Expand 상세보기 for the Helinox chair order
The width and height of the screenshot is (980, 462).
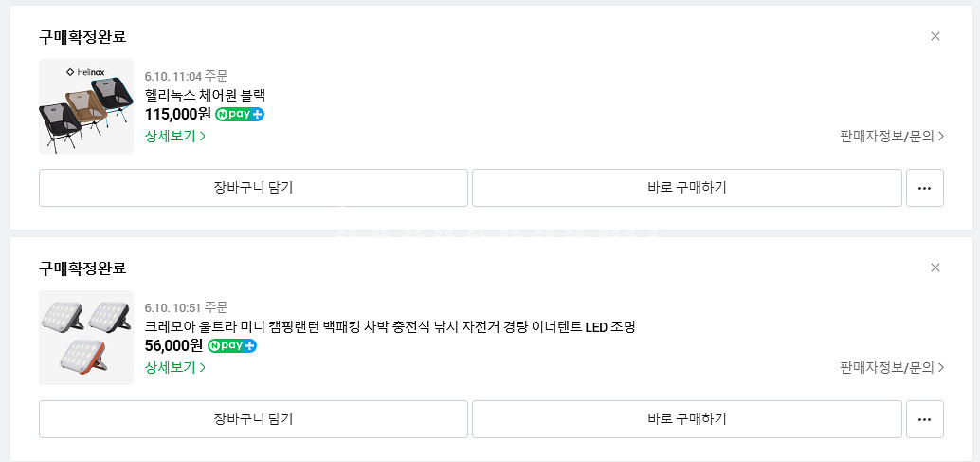(175, 136)
